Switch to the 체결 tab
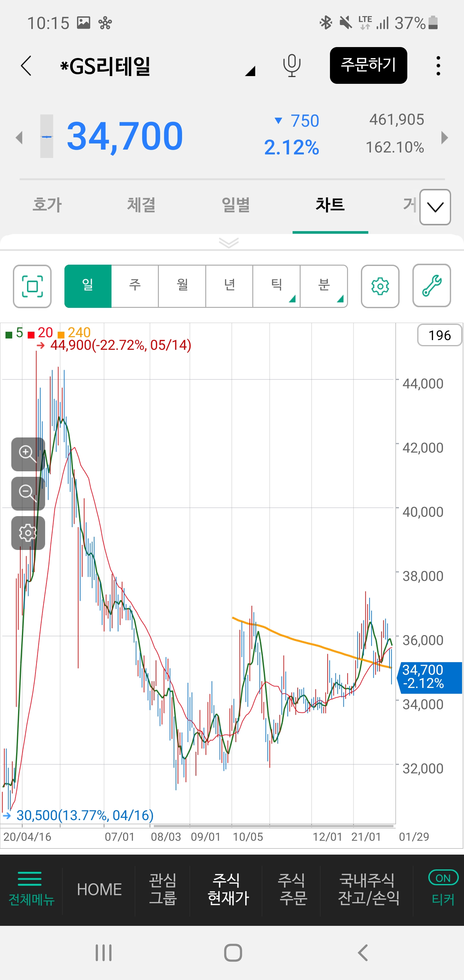464x980 pixels. point(141,205)
